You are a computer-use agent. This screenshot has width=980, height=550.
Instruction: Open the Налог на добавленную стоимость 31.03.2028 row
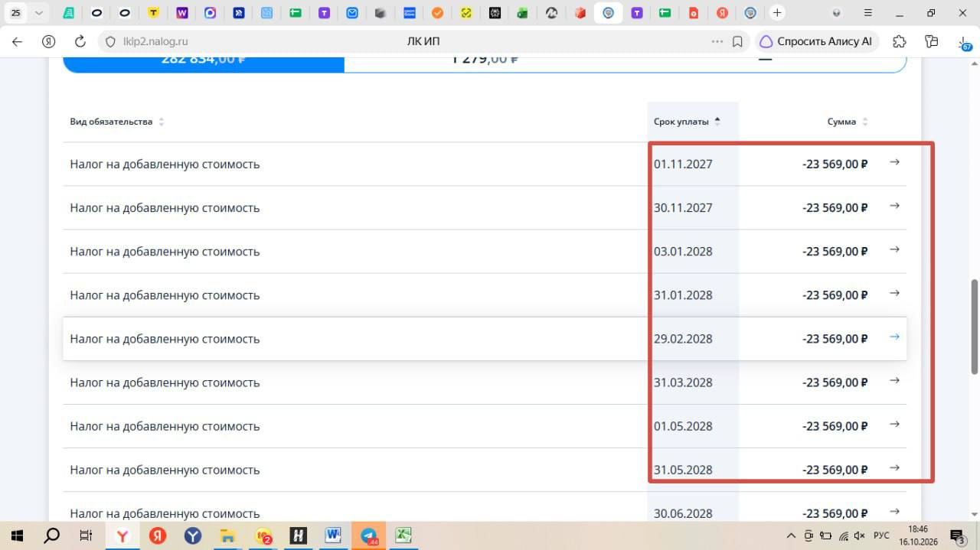485,382
